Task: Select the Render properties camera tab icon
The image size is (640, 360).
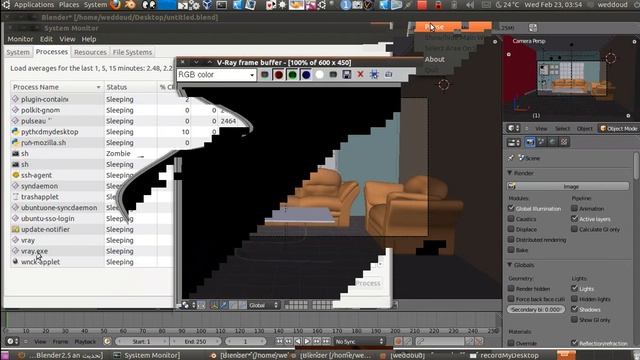Action: [530, 142]
